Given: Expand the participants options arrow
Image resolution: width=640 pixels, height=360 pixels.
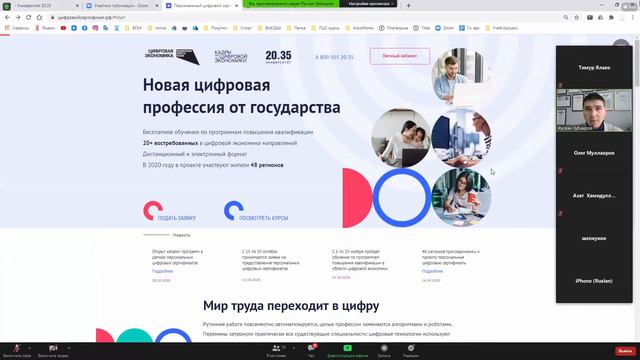Looking at the screenshot, I should [294, 348].
